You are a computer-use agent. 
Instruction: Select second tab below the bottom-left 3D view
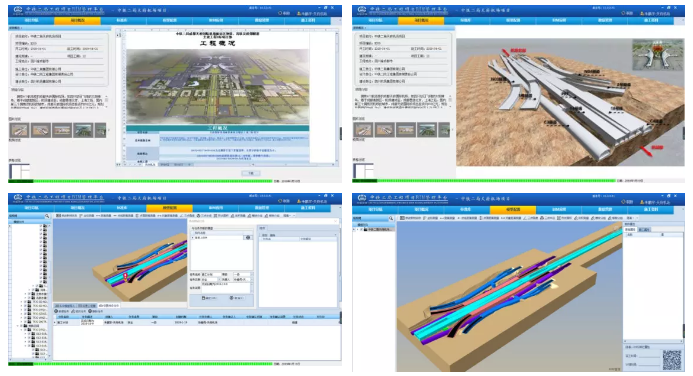[x=87, y=305]
